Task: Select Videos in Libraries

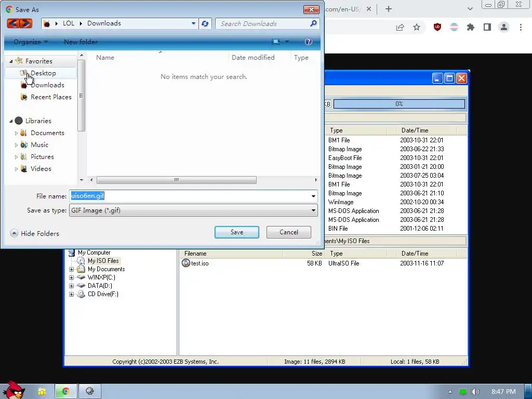Action: [x=41, y=169]
